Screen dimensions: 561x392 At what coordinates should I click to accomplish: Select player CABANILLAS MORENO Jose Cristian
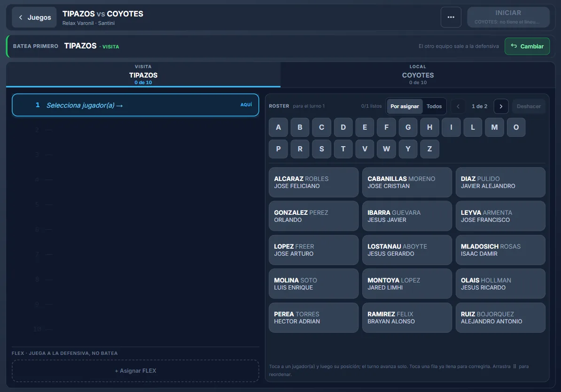[x=407, y=182]
